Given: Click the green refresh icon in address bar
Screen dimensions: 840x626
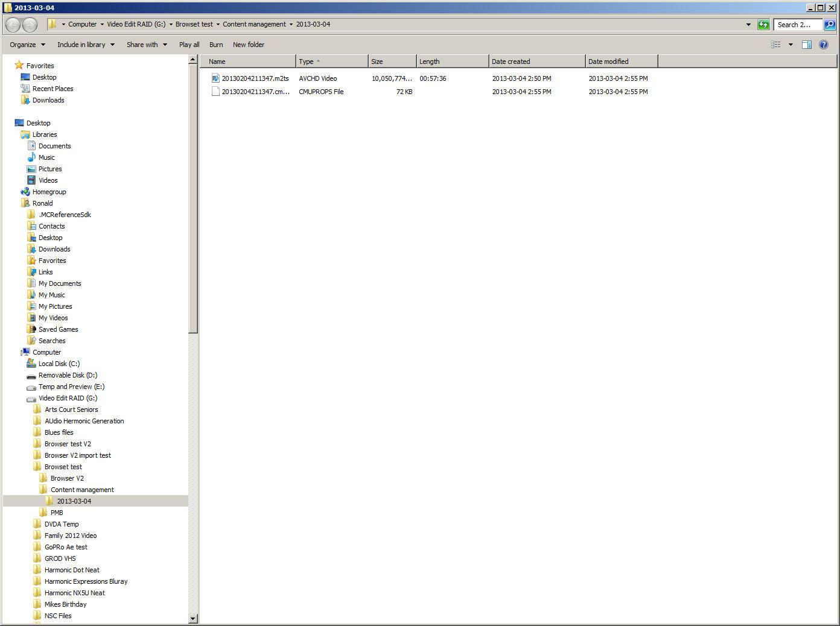Looking at the screenshot, I should pos(763,25).
